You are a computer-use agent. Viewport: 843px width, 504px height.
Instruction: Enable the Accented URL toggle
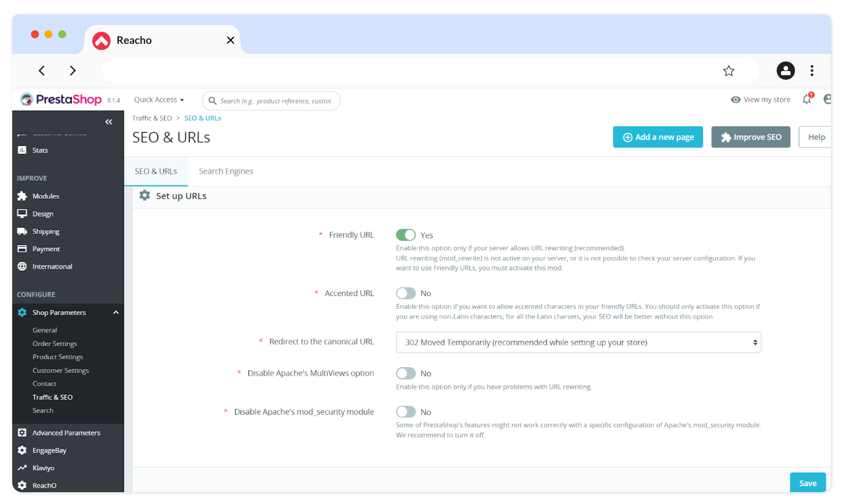(x=405, y=293)
